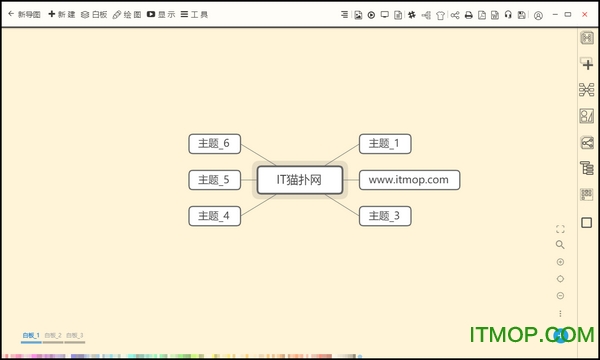The width and height of the screenshot is (600, 360).
Task: Click the headphones support icon
Action: point(508,15)
